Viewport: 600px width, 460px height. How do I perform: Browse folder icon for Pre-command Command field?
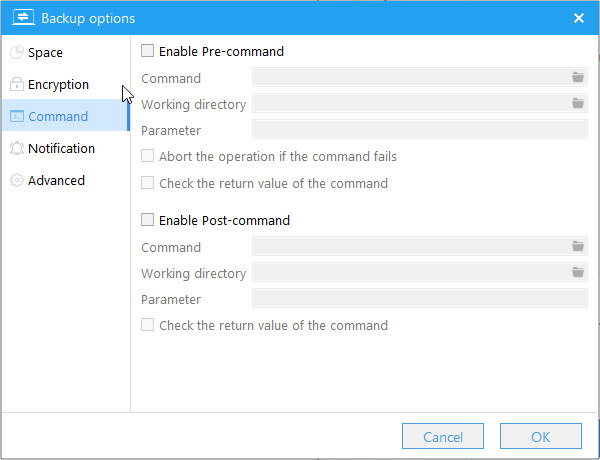coord(578,77)
